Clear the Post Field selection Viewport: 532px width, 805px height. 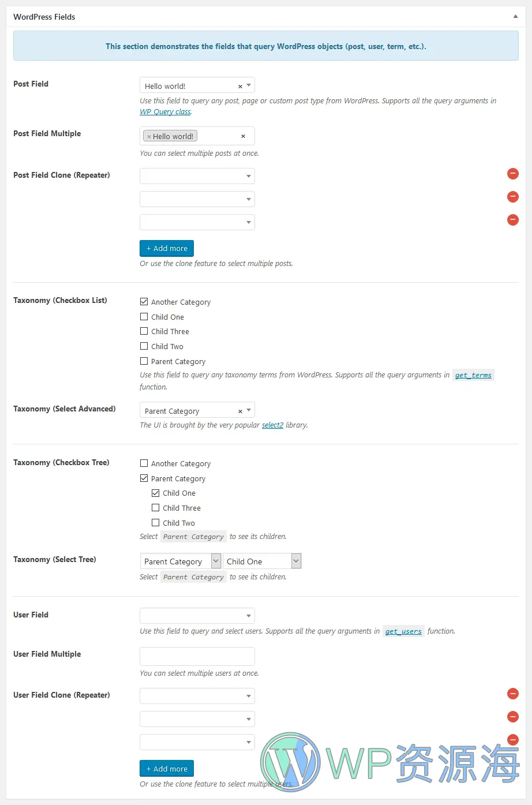(x=240, y=87)
